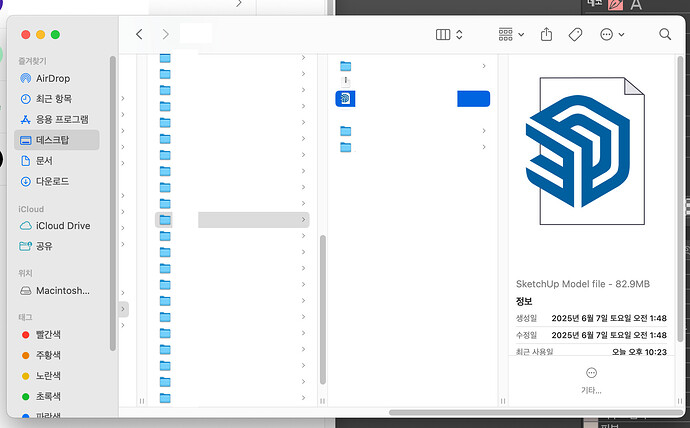Image resolution: width=690 pixels, height=428 pixels.
Task: Open 공유 under iCloud in the sidebar
Action: coord(36,246)
